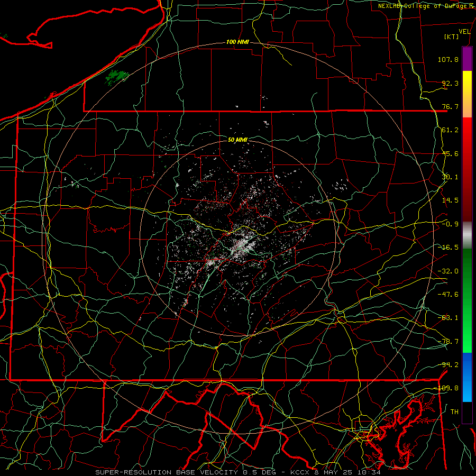Click the "TH" label beside color bar
Image resolution: width=476 pixels, height=476 pixels.
pos(454,412)
